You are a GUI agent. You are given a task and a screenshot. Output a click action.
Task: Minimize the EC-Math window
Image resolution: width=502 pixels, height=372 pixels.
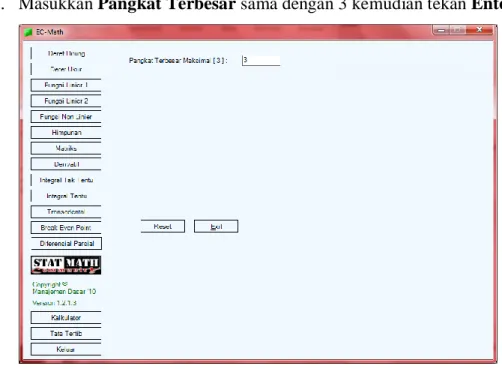pos(441,30)
